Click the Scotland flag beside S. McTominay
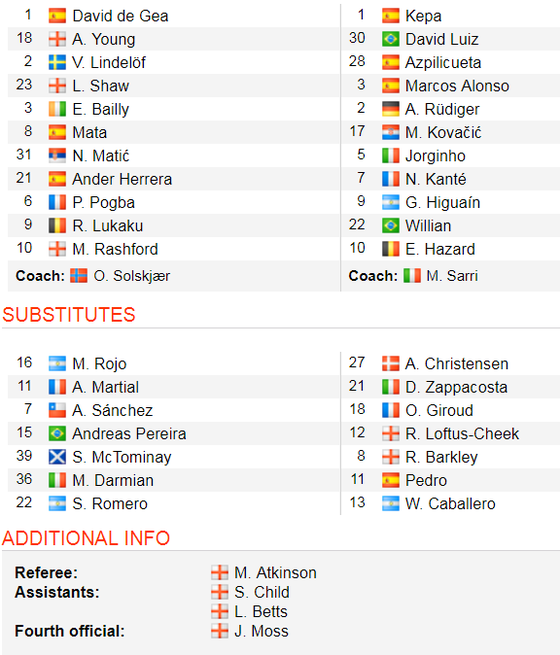This screenshot has width=560, height=655. coord(57,457)
